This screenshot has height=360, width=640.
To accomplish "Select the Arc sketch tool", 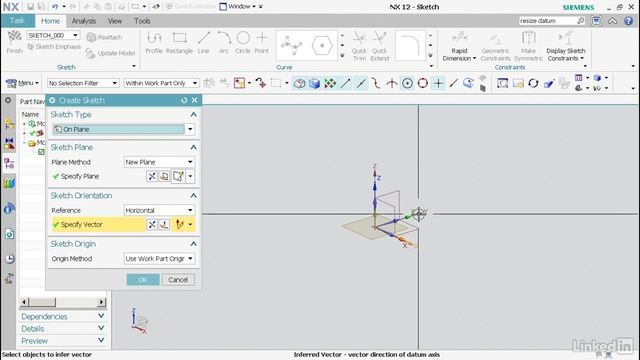I will point(224,42).
